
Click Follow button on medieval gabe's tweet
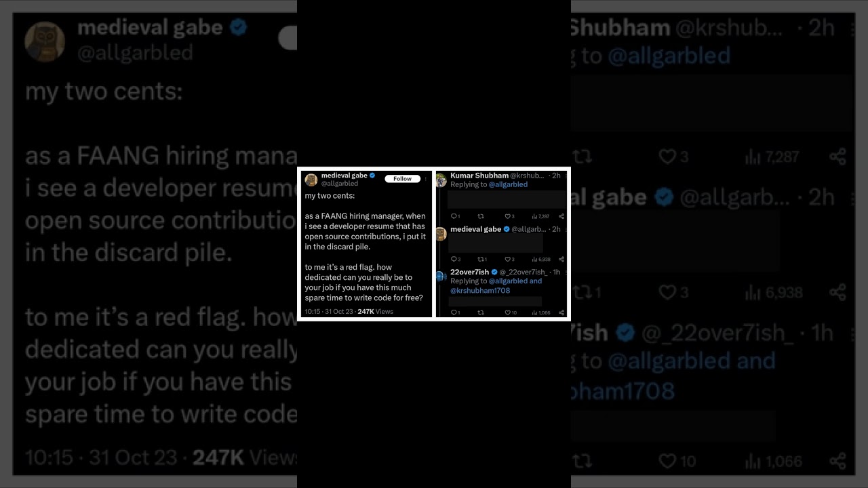pyautogui.click(x=402, y=179)
